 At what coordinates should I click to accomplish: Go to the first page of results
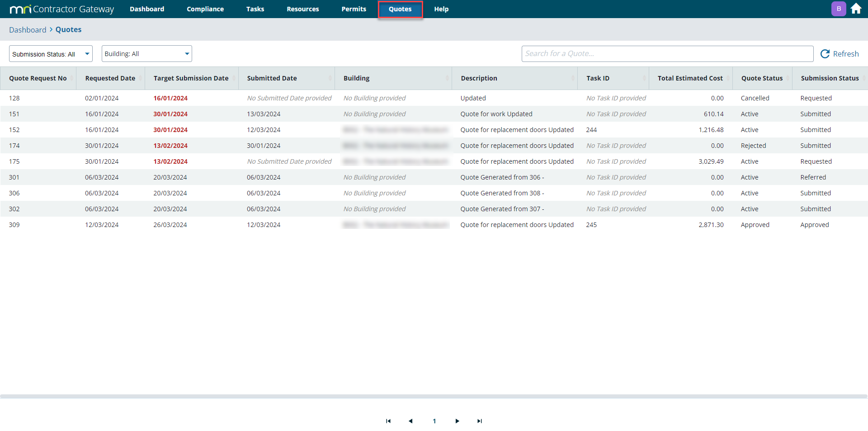click(x=388, y=421)
